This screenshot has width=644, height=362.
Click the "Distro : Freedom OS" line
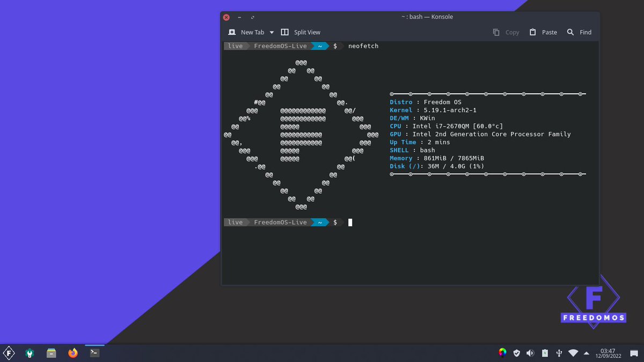pyautogui.click(x=426, y=102)
